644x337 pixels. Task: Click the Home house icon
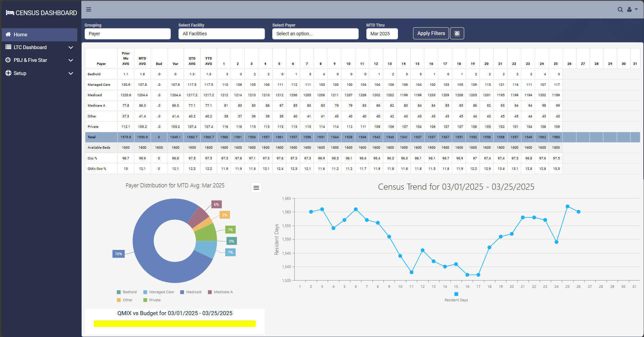click(x=8, y=34)
